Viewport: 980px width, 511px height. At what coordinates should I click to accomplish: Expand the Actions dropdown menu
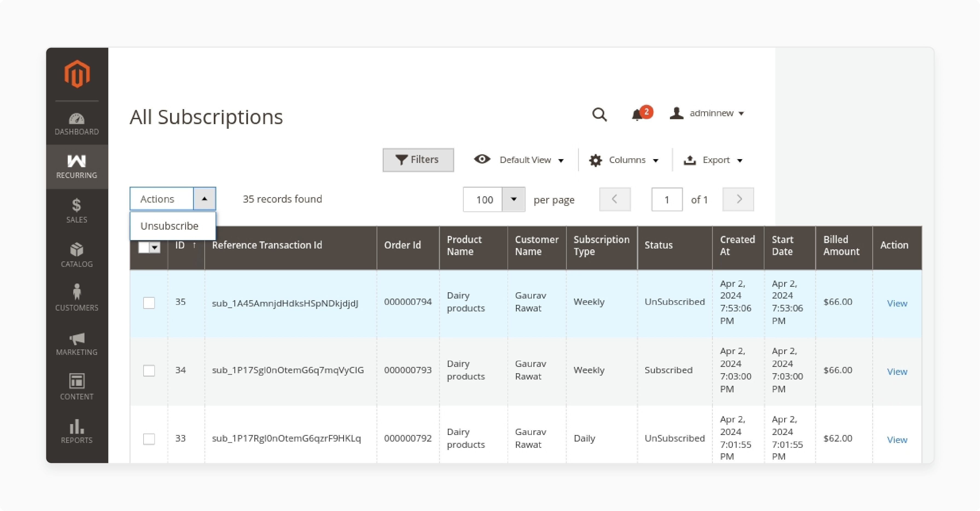pos(204,198)
